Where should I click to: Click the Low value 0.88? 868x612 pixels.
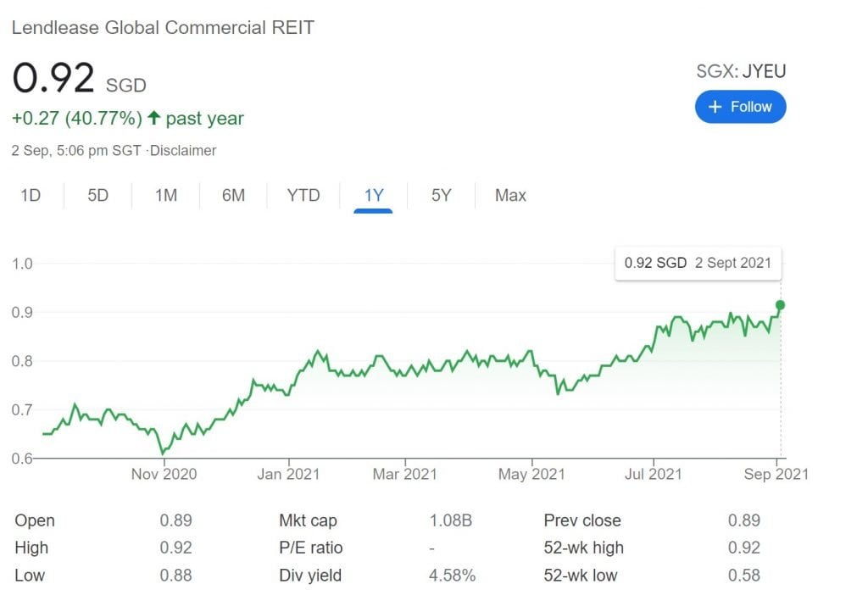click(176, 575)
